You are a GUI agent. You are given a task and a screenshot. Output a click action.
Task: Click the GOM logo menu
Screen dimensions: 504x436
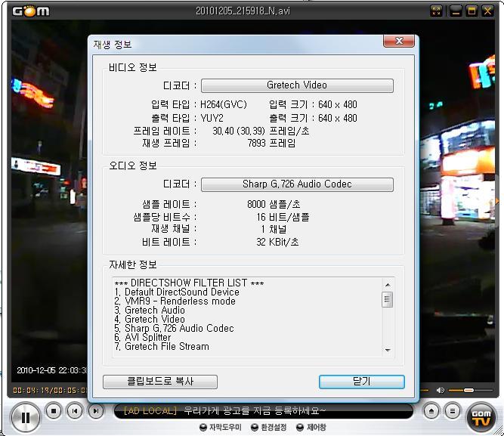pos(31,11)
